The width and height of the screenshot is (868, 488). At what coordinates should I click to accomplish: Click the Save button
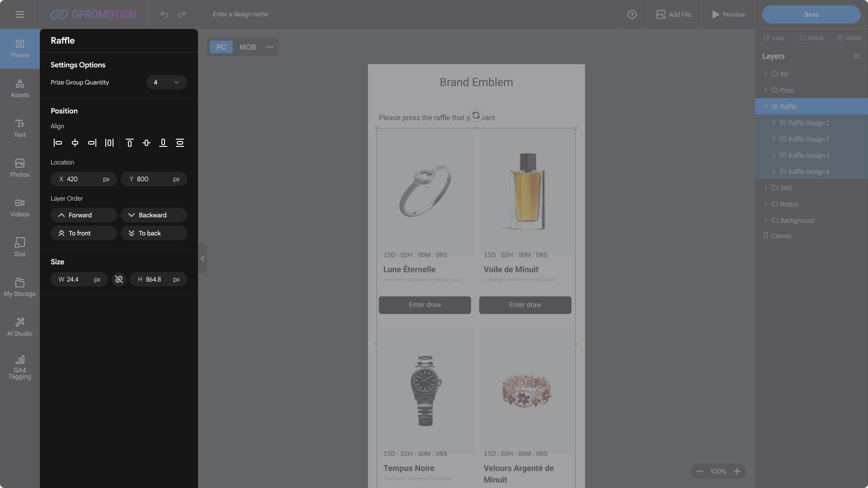click(x=811, y=14)
